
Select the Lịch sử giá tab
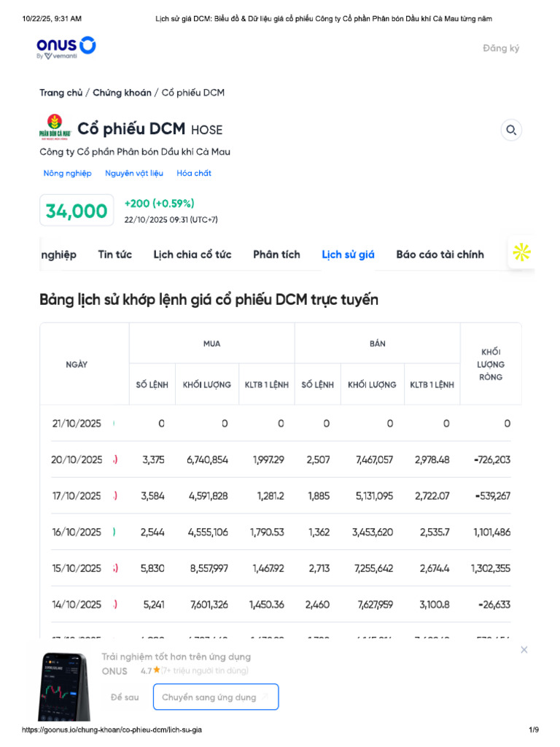(x=348, y=255)
